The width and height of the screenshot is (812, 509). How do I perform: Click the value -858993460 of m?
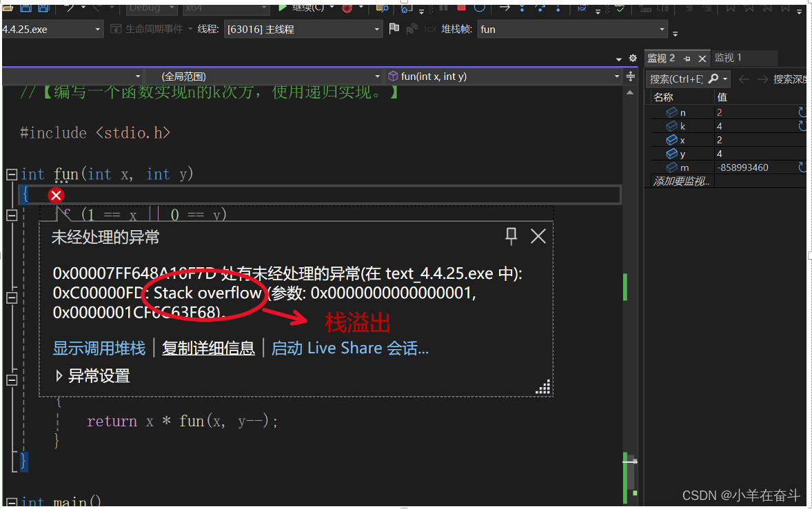coord(742,167)
